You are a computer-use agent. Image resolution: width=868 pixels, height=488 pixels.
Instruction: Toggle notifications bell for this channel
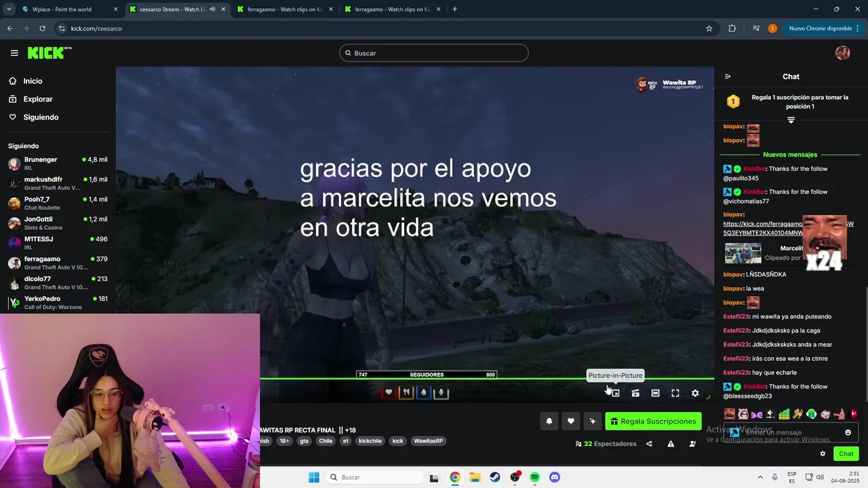(549, 422)
